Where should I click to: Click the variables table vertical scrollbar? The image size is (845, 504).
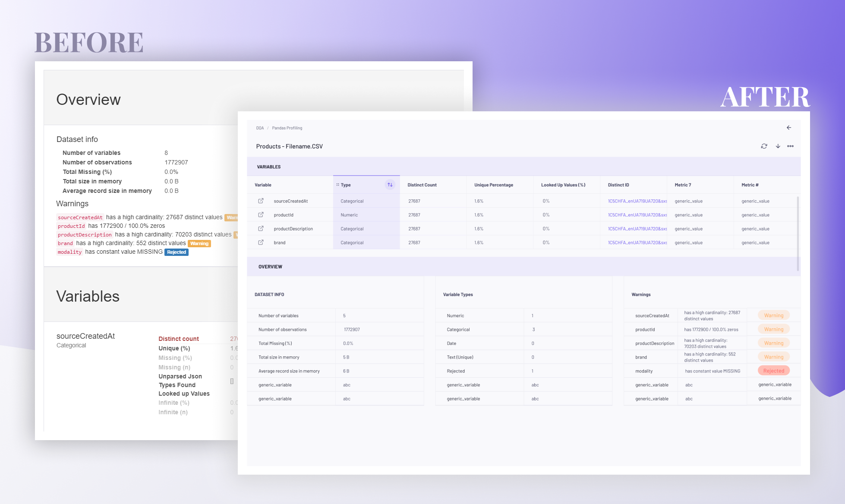(798, 233)
